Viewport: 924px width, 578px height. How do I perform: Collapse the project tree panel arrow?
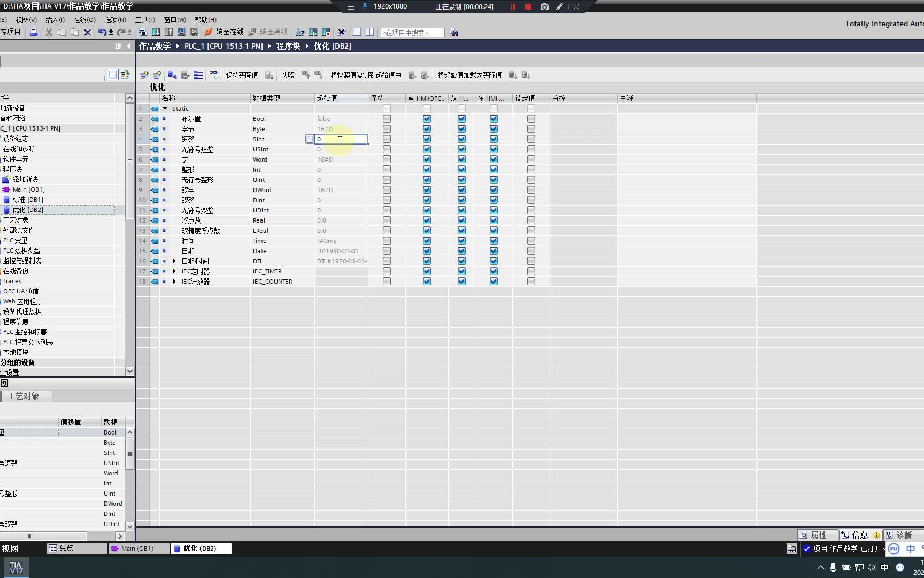pyautogui.click(x=129, y=46)
